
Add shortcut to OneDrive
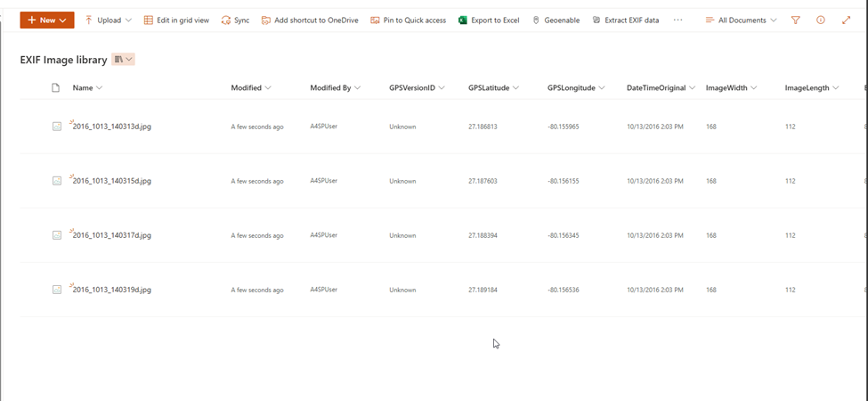[x=310, y=20]
